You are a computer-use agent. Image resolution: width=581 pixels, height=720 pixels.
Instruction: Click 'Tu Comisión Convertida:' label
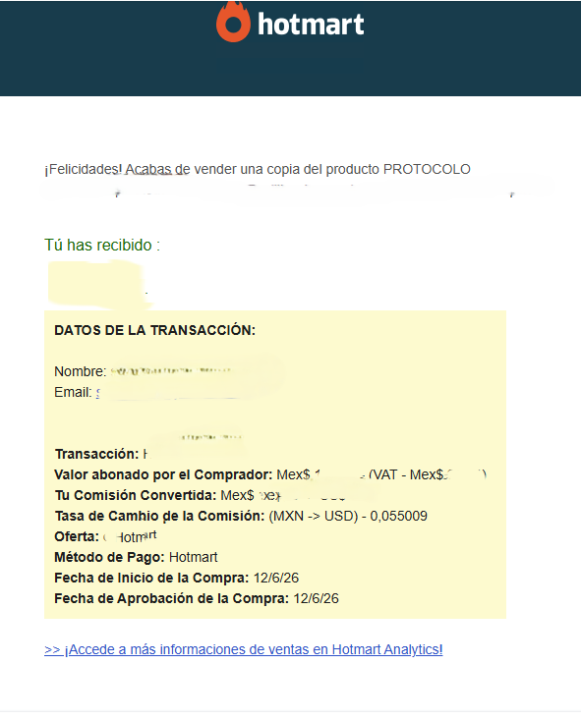135,495
